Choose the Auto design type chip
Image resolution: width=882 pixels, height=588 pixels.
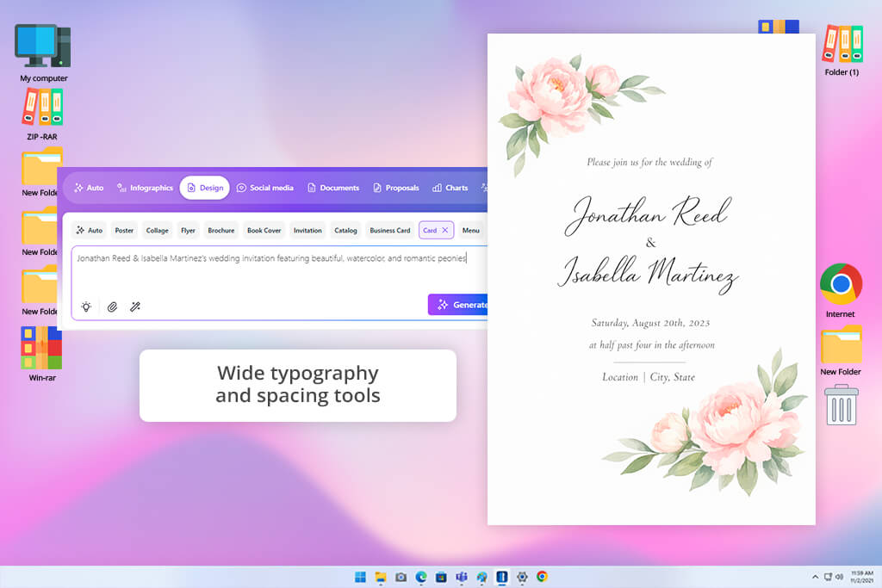click(90, 231)
